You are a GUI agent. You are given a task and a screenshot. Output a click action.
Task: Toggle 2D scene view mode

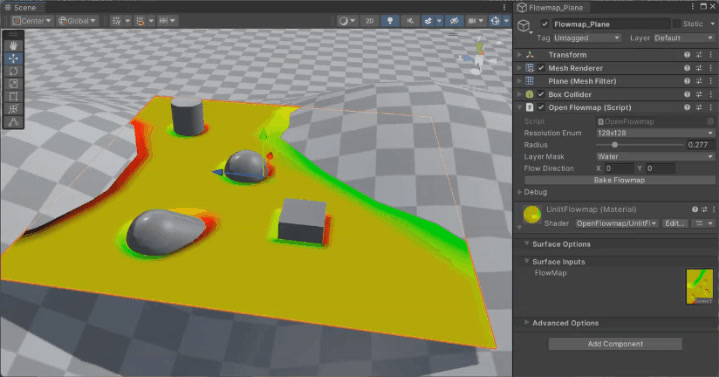click(370, 21)
